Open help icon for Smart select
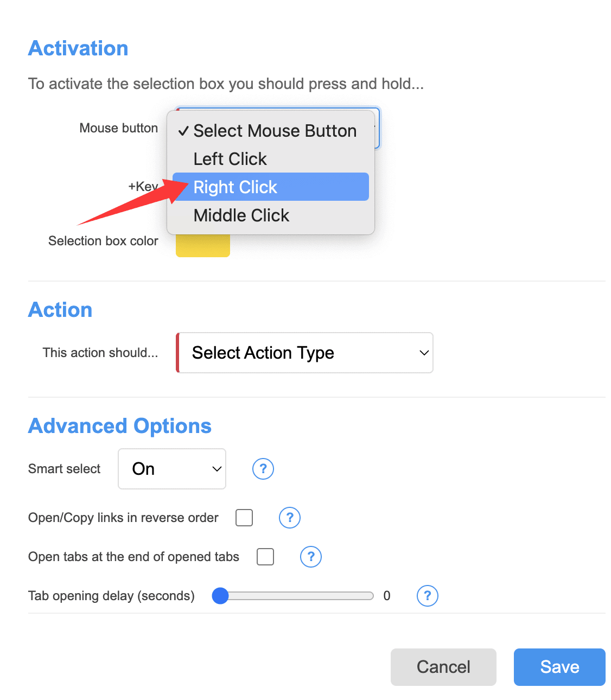The width and height of the screenshot is (611, 700). [x=263, y=469]
